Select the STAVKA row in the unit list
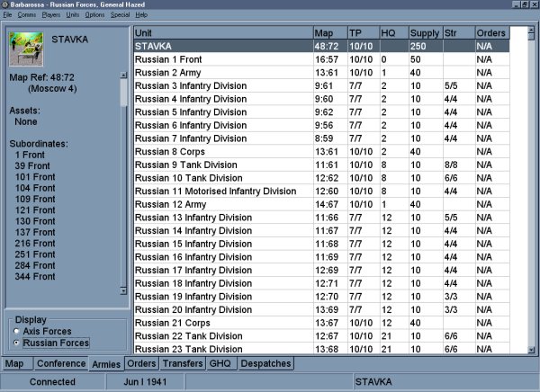This screenshot has width=540, height=392. (321, 46)
